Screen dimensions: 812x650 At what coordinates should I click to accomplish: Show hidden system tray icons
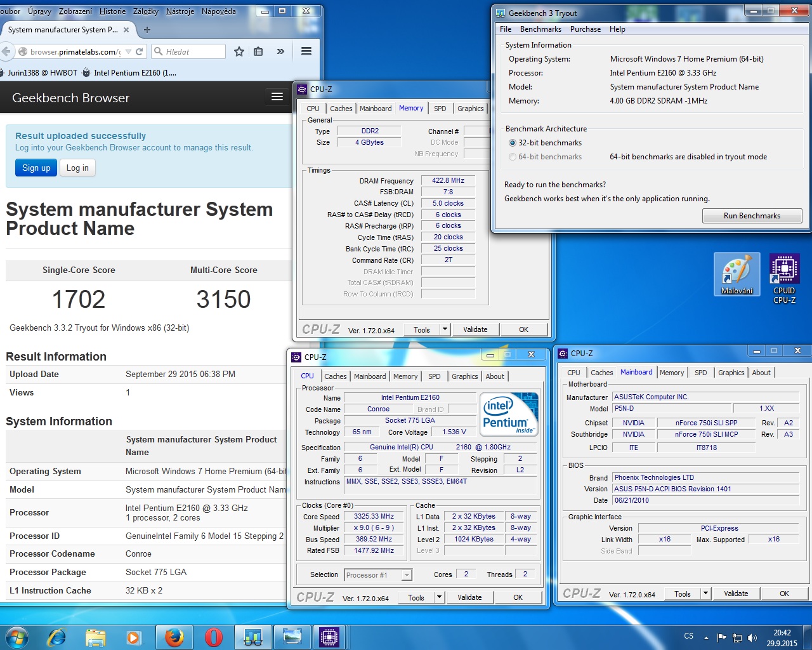[706, 637]
